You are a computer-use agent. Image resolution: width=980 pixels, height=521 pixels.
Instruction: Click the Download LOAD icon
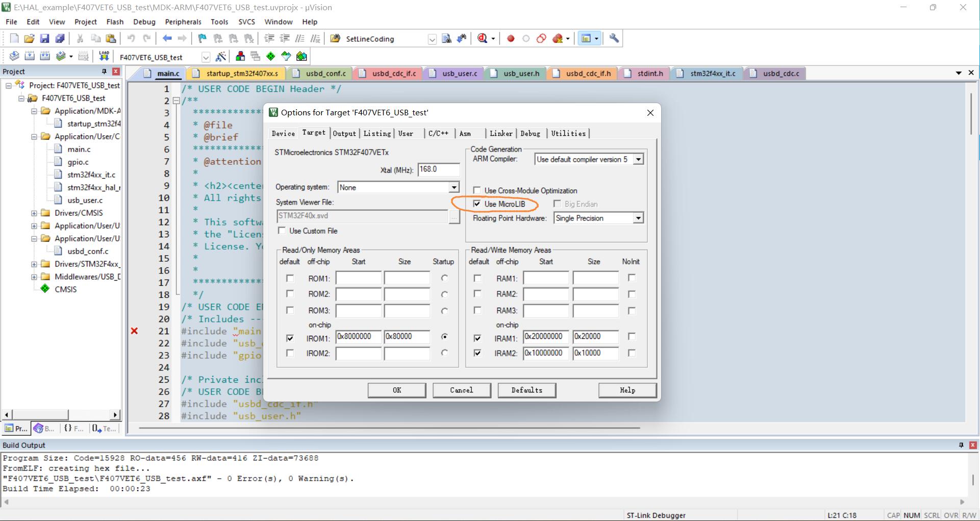click(104, 56)
